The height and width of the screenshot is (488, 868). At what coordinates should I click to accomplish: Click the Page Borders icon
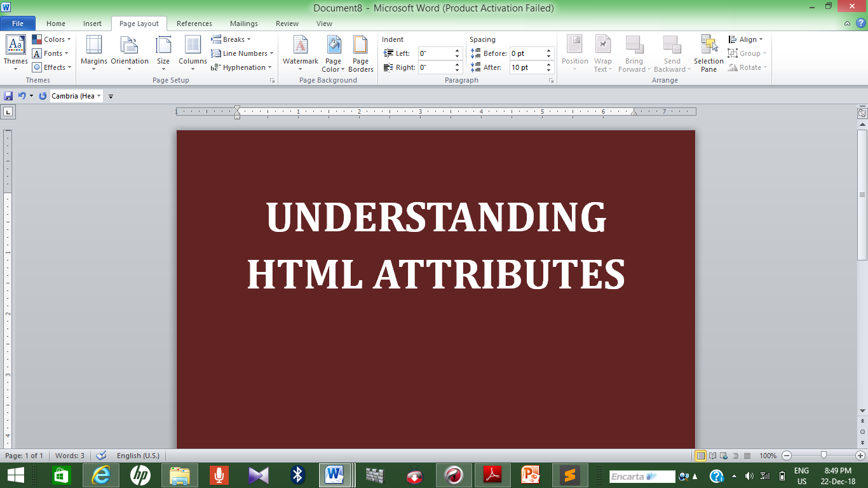(x=361, y=53)
